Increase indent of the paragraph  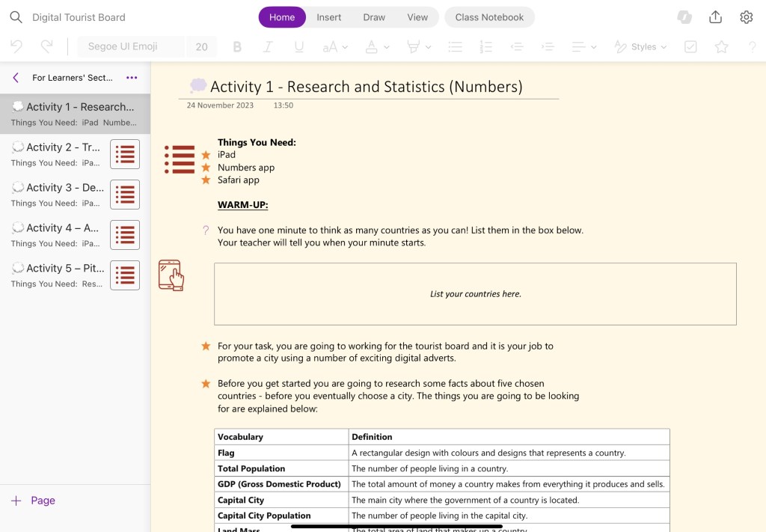point(548,46)
